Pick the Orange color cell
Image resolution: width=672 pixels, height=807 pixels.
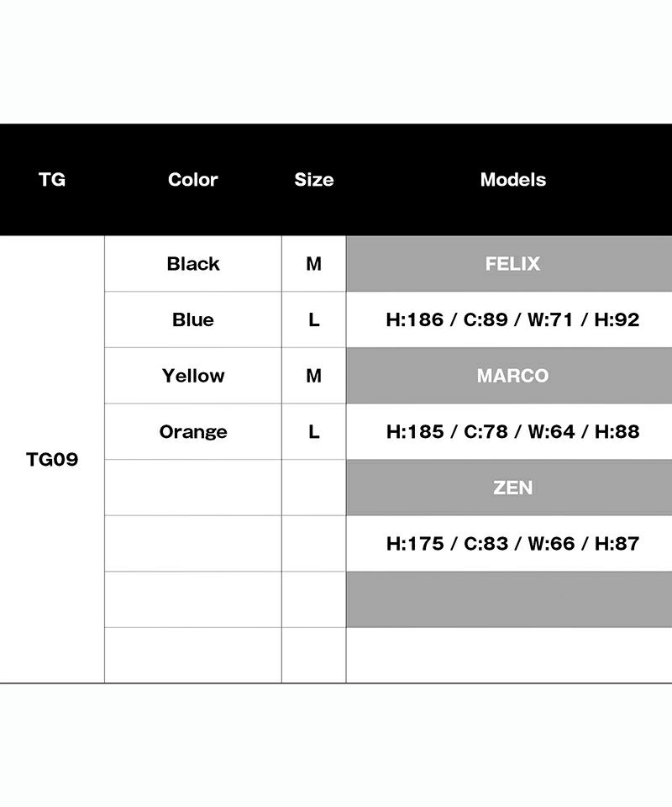(193, 432)
